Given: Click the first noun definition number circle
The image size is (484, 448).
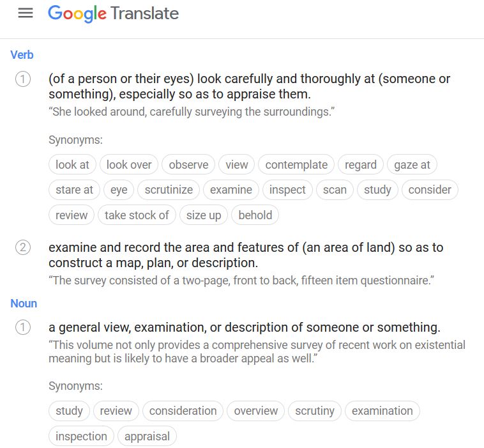Looking at the screenshot, I should 23,328.
